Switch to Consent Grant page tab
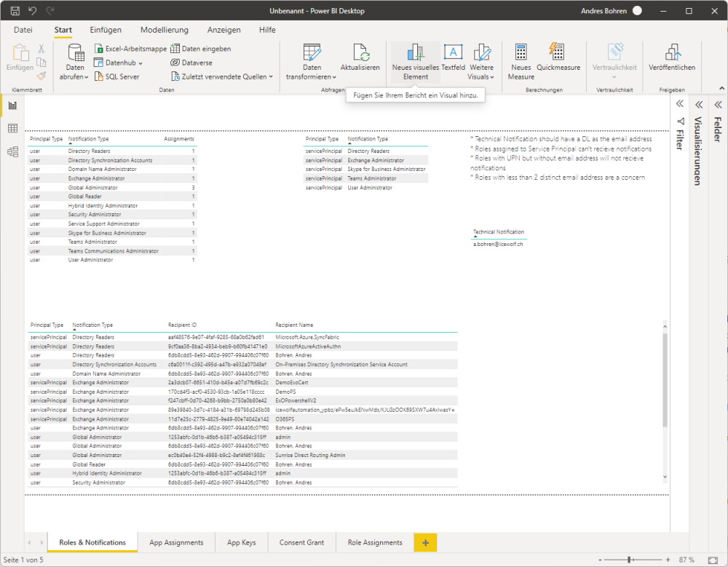 (x=302, y=542)
